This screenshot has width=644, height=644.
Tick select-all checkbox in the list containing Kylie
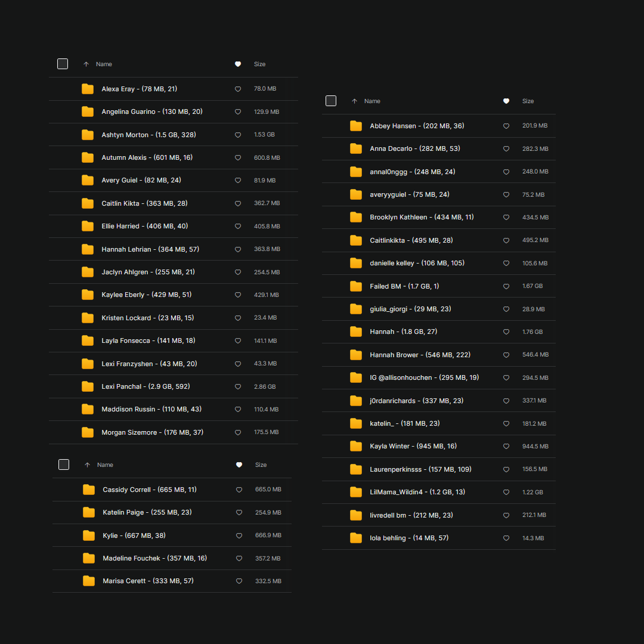point(64,465)
